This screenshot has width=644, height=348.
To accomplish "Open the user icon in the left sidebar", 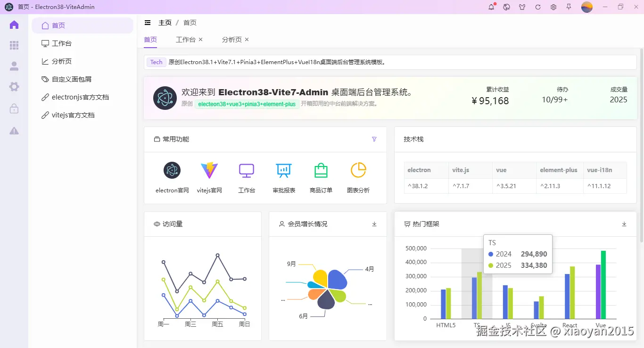I will 14,66.
